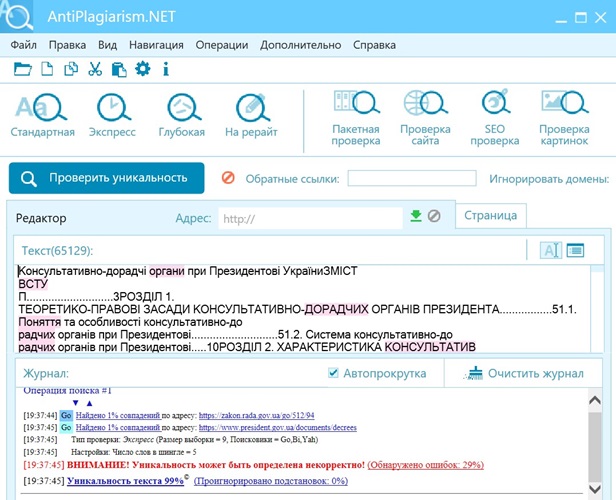Open the Правка menu

(67, 45)
